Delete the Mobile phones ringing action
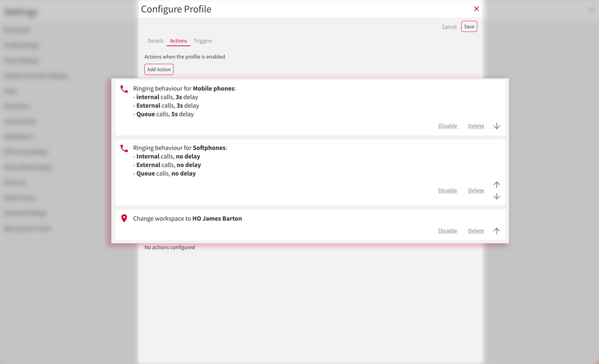This screenshot has height=364, width=599. [476, 126]
